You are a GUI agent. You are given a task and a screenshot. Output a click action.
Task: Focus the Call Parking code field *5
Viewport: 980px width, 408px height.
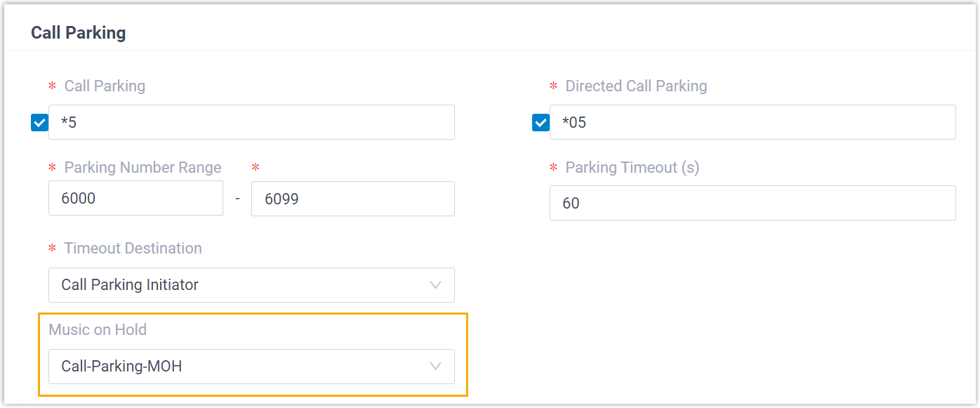pyautogui.click(x=251, y=123)
